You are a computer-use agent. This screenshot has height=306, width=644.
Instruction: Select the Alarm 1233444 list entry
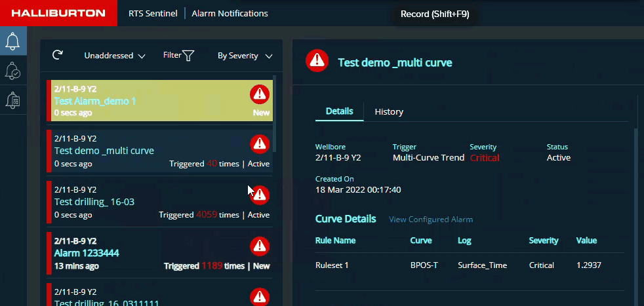[87, 253]
